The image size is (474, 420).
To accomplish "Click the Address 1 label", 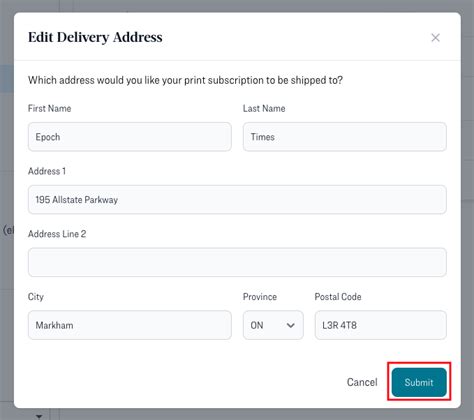I will point(47,171).
